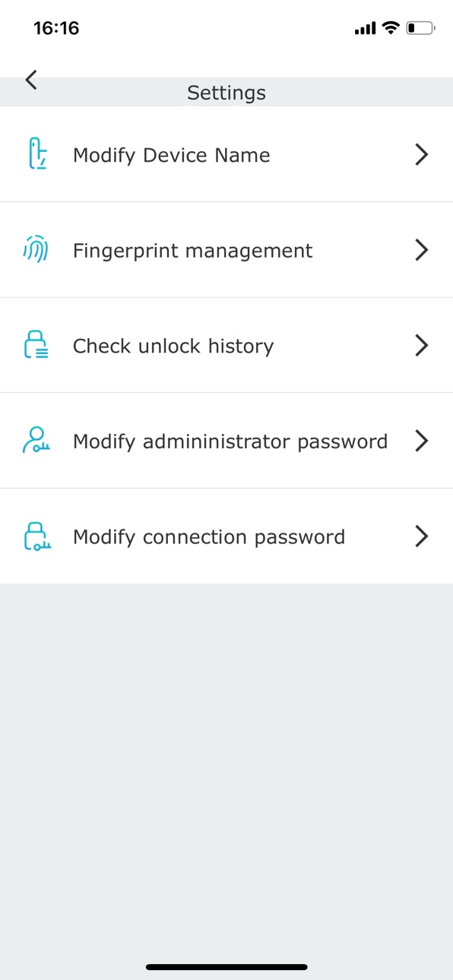Open Modify Device Name option
Viewport: 453px width, 980px height.
(x=226, y=154)
